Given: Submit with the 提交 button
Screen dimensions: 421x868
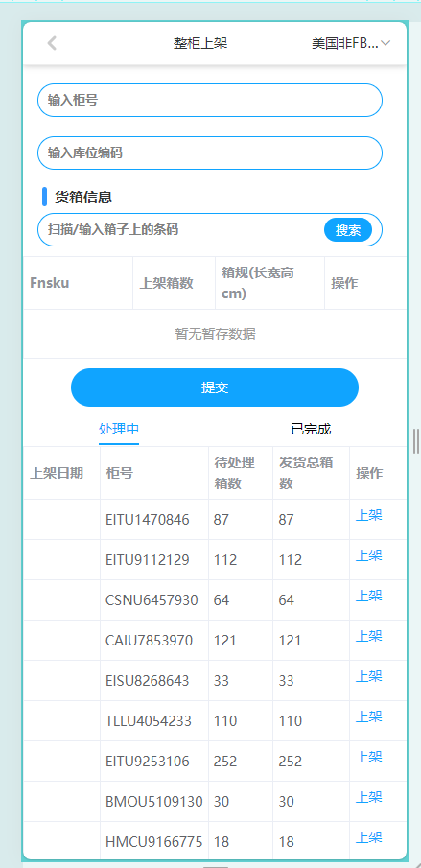Looking at the screenshot, I should pos(215,387).
